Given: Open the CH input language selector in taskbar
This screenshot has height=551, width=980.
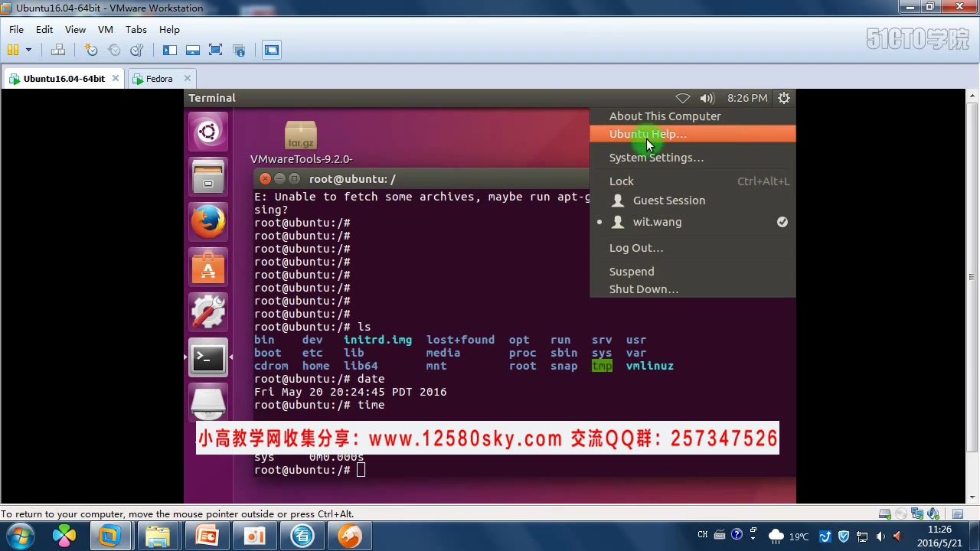Looking at the screenshot, I should [702, 534].
